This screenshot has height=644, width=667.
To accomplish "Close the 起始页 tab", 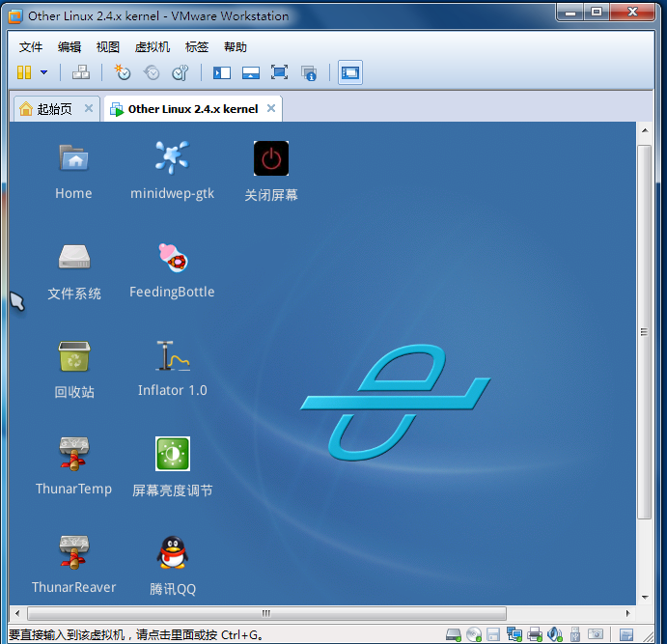I will (x=89, y=108).
